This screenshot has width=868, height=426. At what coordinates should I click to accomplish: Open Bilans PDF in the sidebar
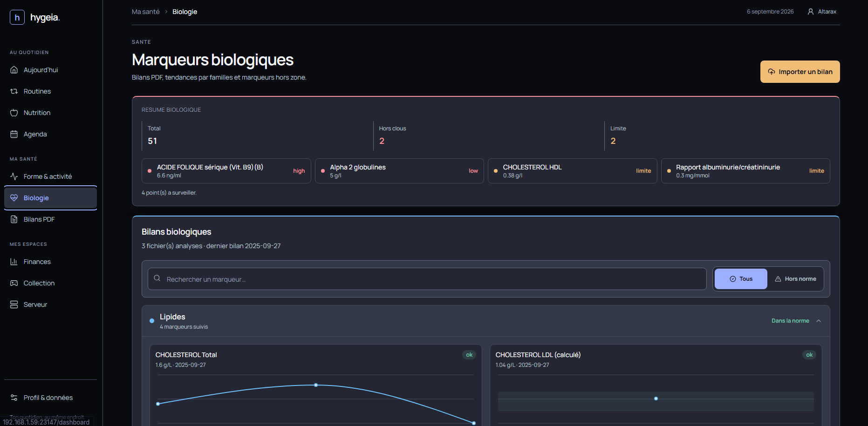click(50, 219)
